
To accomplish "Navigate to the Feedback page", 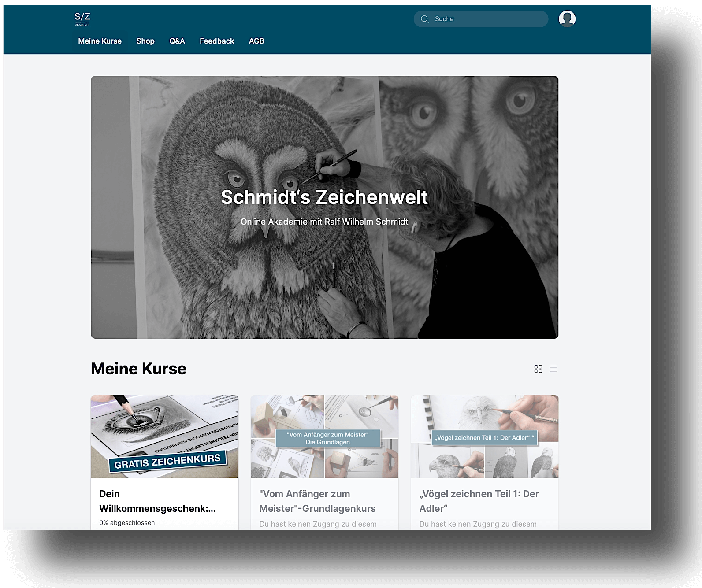I will click(217, 41).
